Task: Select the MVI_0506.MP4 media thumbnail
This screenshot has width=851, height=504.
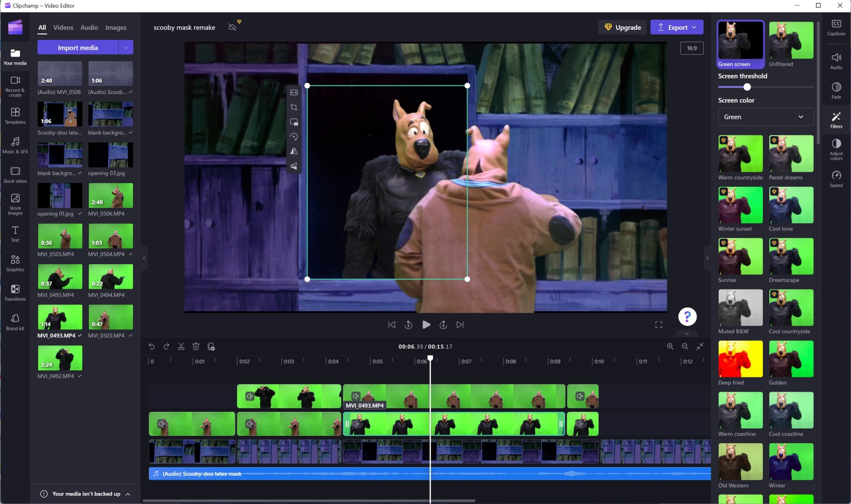Action: [x=110, y=195]
